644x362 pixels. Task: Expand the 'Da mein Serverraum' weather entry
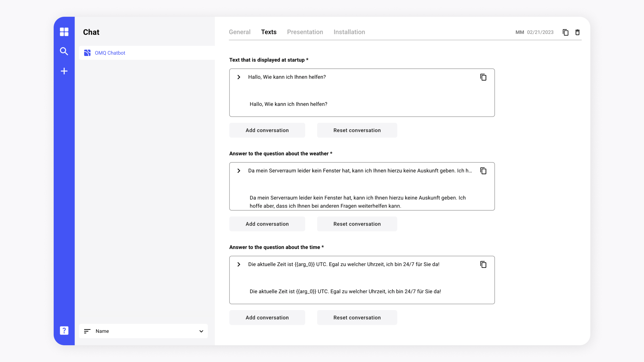pyautogui.click(x=239, y=171)
